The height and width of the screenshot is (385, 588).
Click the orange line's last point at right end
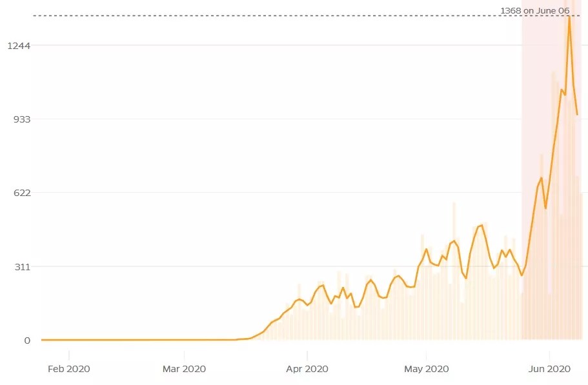point(577,114)
